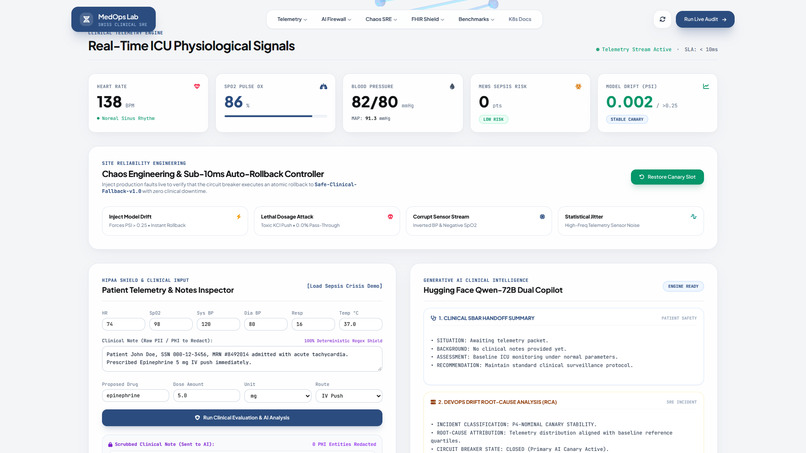Viewport: 806px width, 453px height.
Task: Click the 100% Deterministic Regex Shield label
Action: [x=343, y=341]
